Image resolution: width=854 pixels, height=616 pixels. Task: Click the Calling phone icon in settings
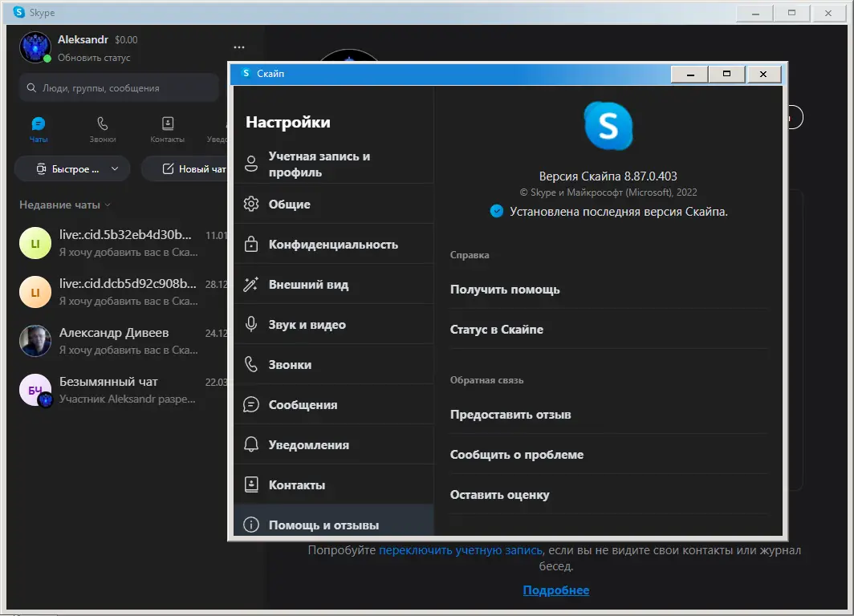tap(251, 364)
